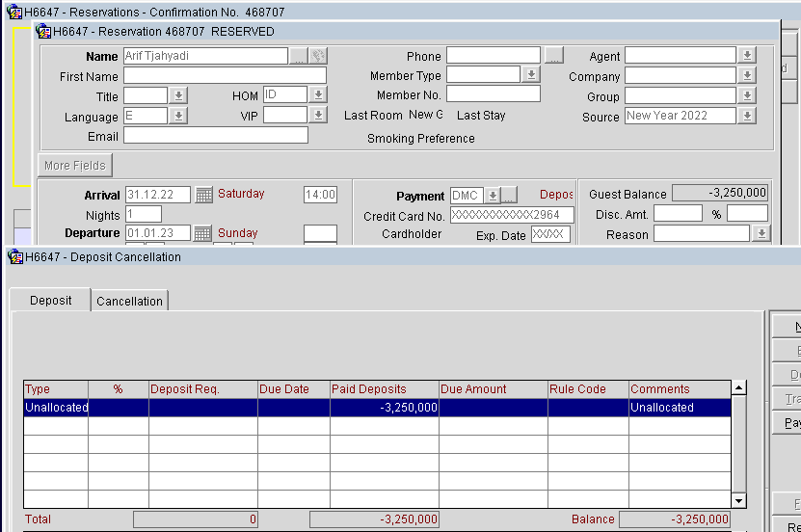Screen dimensions: 801x532
Task: Click the ellipsis button next to Name
Action: click(x=299, y=56)
